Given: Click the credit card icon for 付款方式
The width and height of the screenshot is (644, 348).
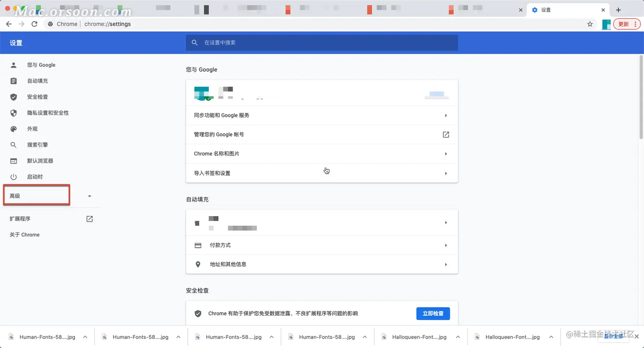Looking at the screenshot, I should [198, 245].
